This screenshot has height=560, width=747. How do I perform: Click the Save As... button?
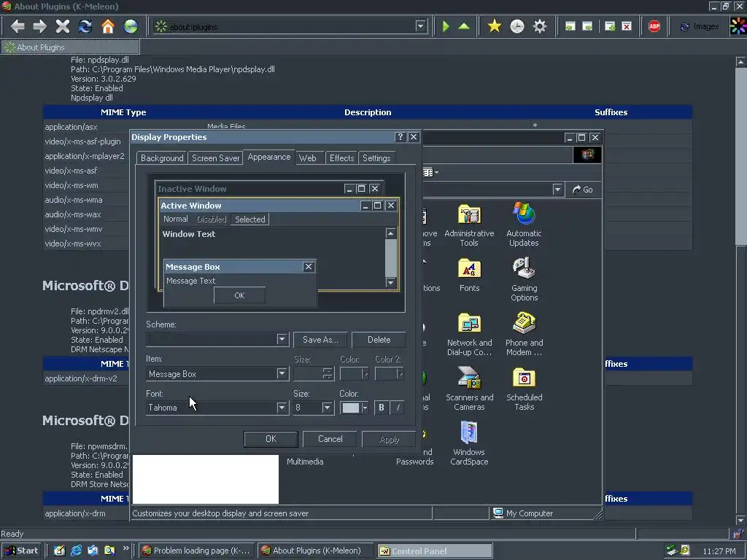pos(320,340)
